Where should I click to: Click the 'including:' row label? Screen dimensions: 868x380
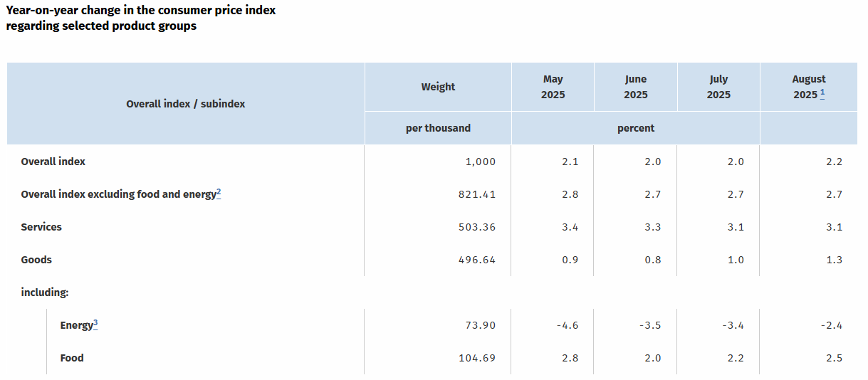click(x=44, y=292)
